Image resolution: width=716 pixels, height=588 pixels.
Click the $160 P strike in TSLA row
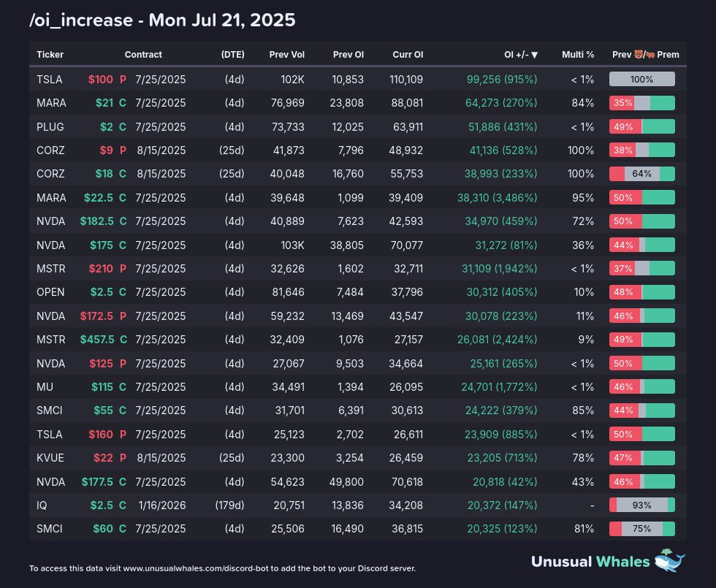107,434
